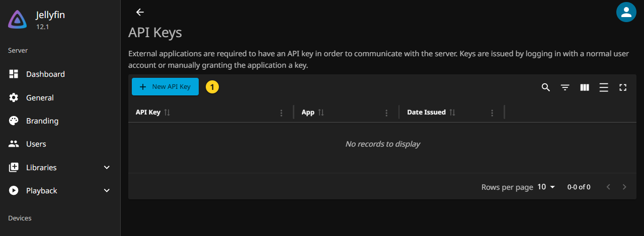
Task: Click the App column header text
Action: (x=308, y=112)
